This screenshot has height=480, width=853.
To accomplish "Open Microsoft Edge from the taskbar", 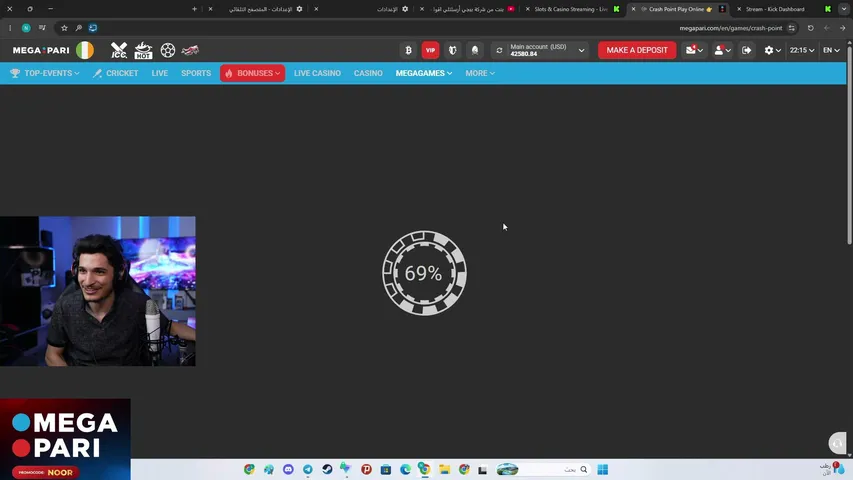I will (x=405, y=469).
